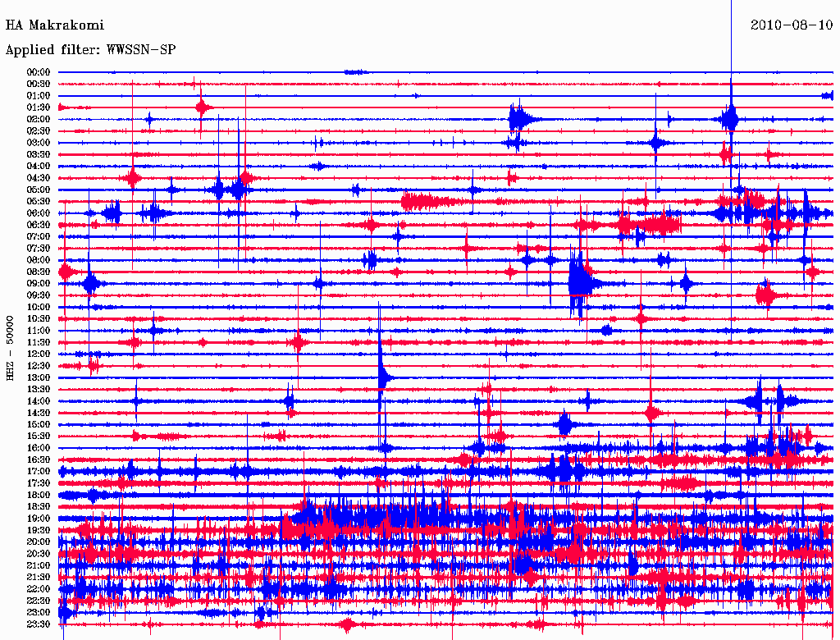Select the 19:00 time label
The width and height of the screenshot is (840, 640).
click(x=38, y=519)
